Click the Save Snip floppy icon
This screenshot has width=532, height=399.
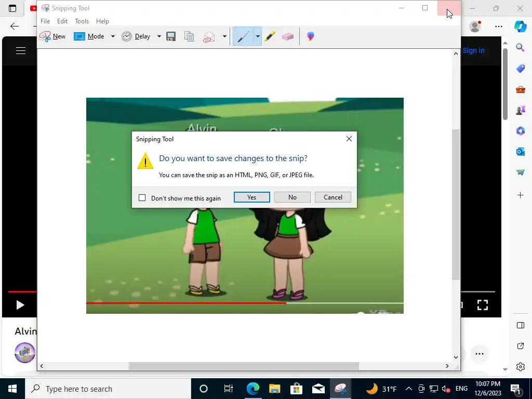point(171,36)
